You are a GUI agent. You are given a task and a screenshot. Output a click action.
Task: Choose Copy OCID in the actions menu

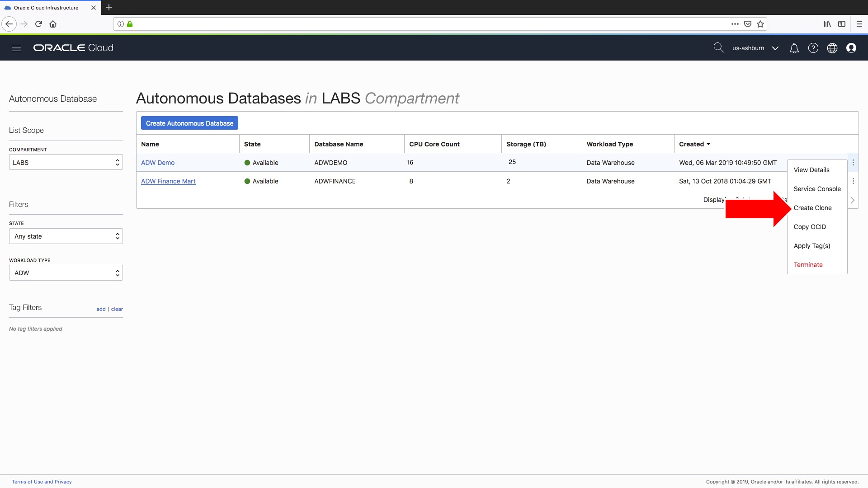810,227
